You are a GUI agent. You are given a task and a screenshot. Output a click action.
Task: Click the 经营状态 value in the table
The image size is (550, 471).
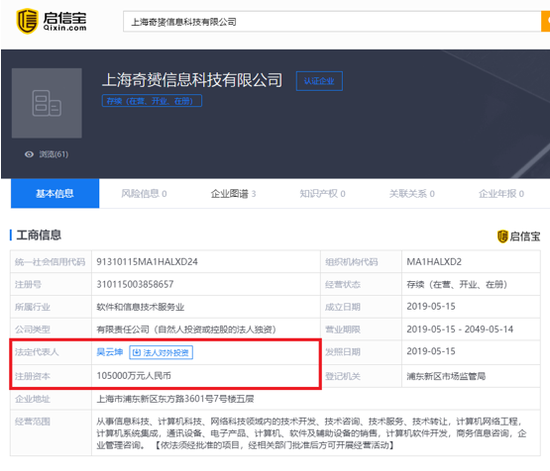[457, 284]
